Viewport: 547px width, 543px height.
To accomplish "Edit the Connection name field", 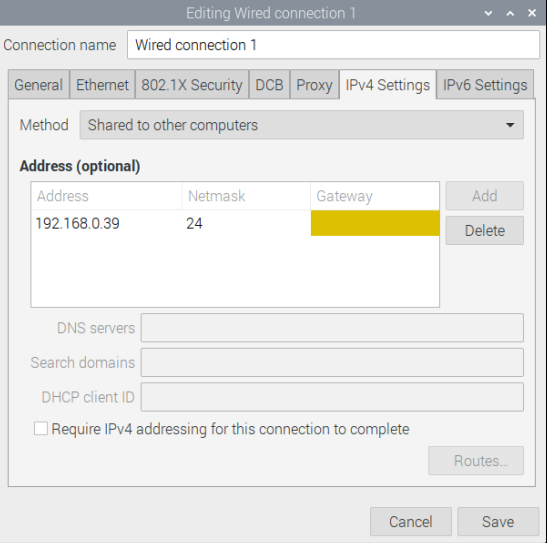I will [334, 45].
